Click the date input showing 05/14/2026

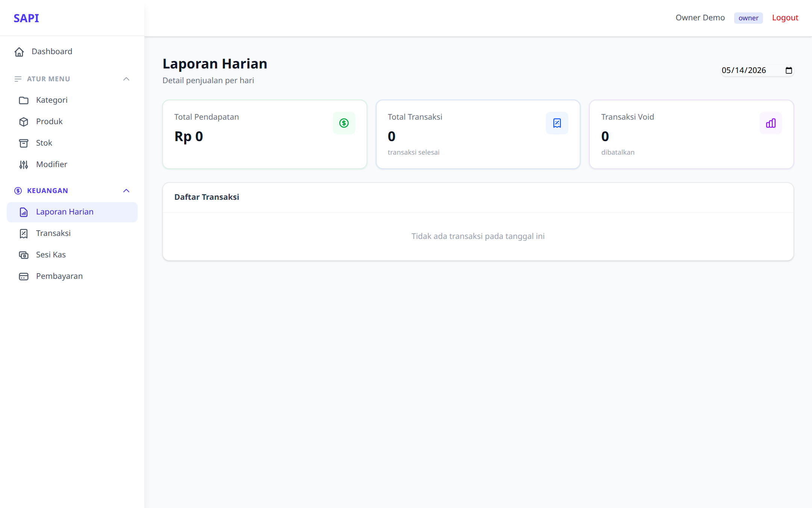coord(757,70)
